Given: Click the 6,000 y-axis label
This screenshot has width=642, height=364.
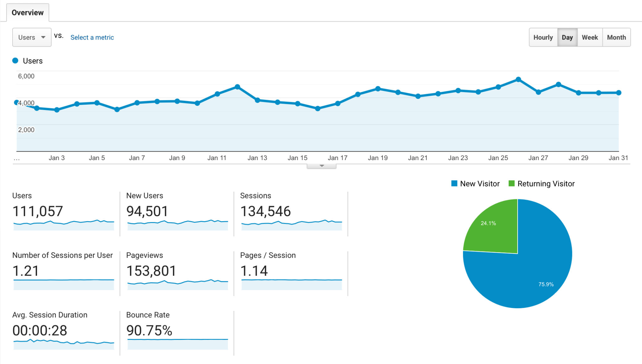Looking at the screenshot, I should click(x=26, y=76).
